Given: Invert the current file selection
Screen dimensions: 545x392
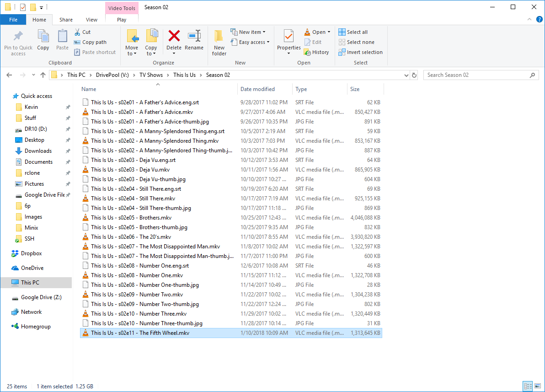Looking at the screenshot, I should coord(360,52).
